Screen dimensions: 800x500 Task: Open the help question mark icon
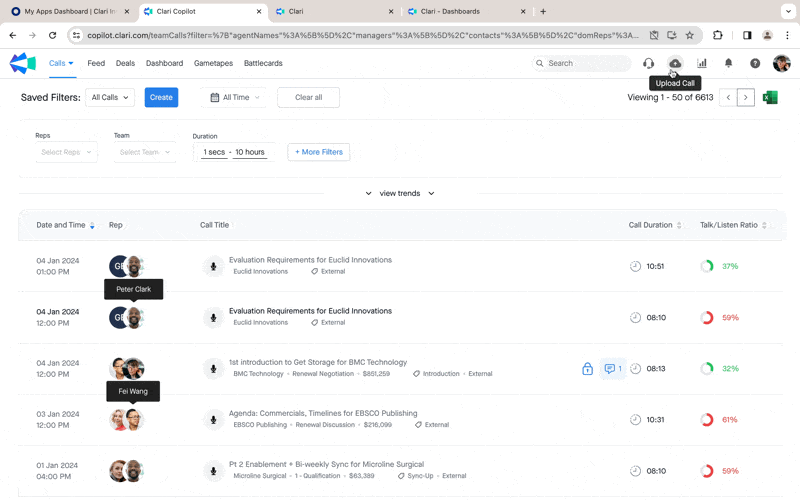click(x=755, y=63)
